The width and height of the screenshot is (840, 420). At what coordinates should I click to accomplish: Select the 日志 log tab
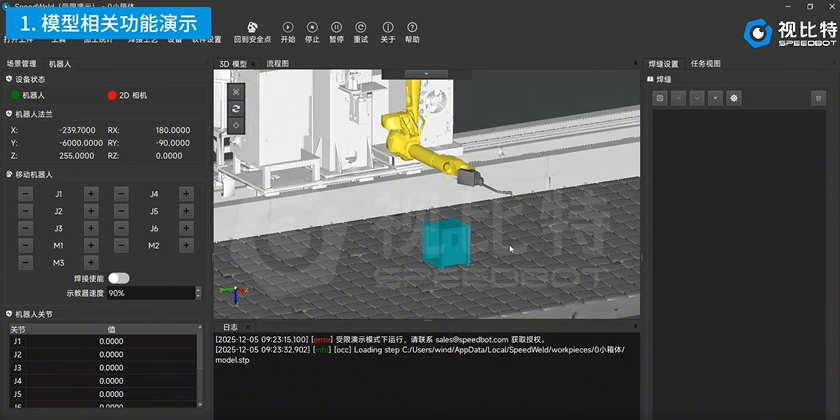click(230, 327)
